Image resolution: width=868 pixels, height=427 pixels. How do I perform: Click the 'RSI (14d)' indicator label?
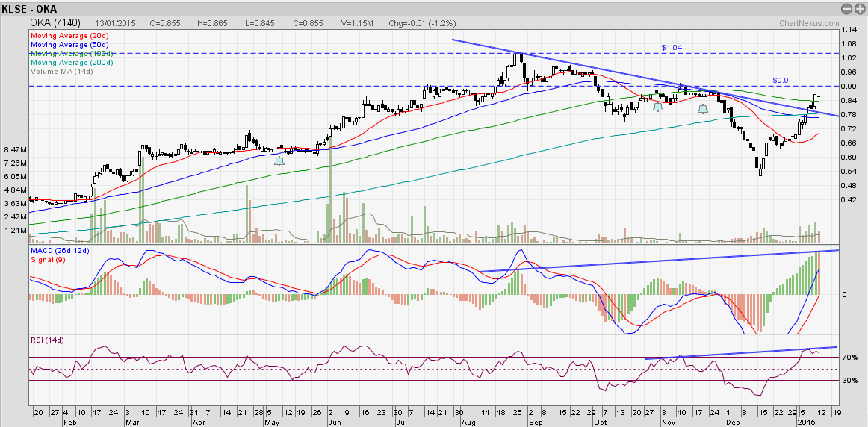tap(47, 340)
